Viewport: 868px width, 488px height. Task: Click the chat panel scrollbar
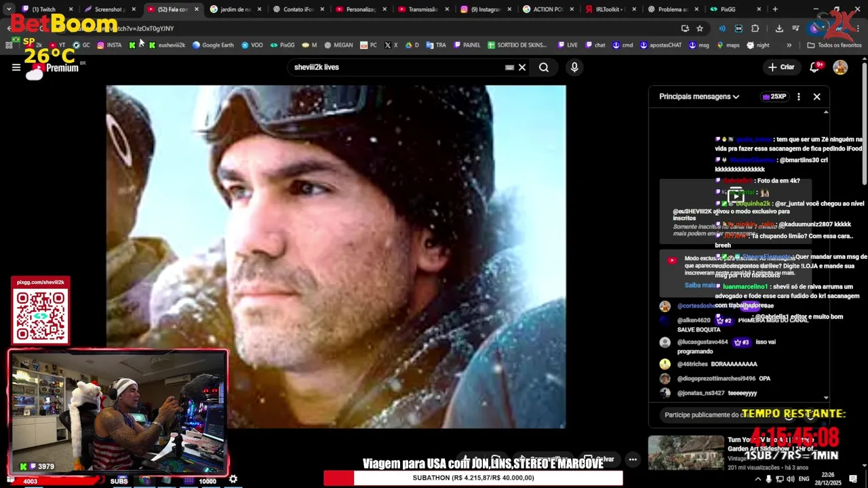pos(826,254)
